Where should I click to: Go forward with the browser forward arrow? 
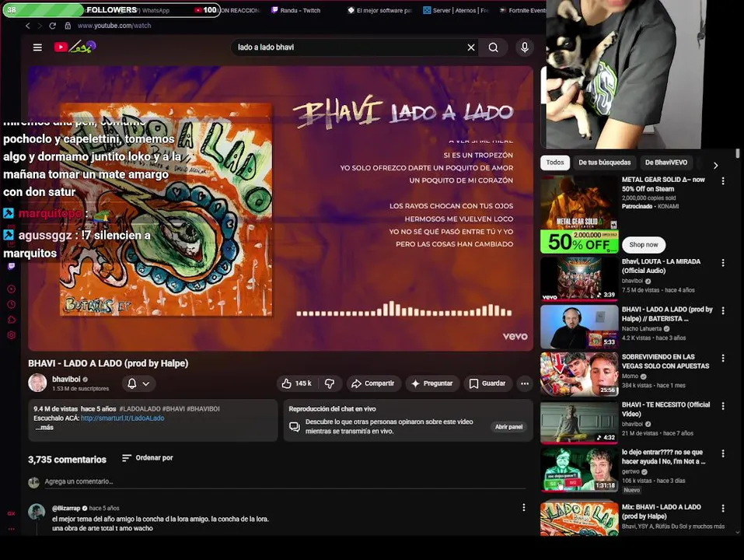pyautogui.click(x=40, y=26)
